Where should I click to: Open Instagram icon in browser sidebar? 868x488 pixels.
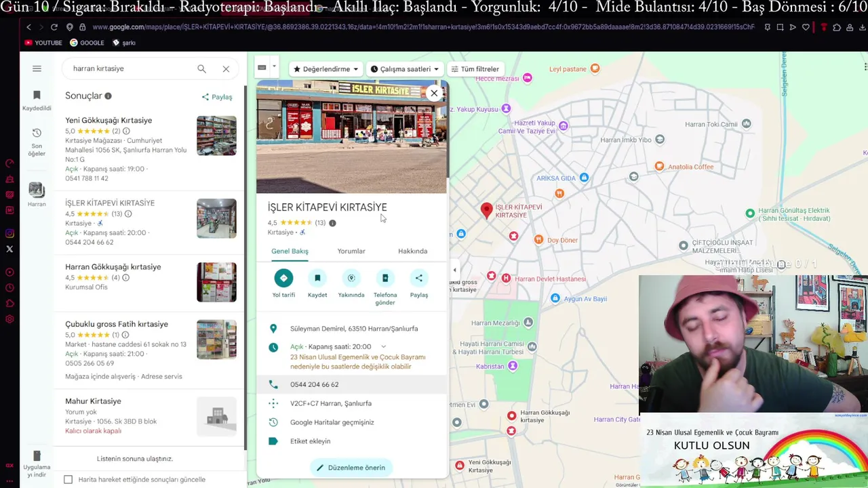pyautogui.click(x=9, y=234)
